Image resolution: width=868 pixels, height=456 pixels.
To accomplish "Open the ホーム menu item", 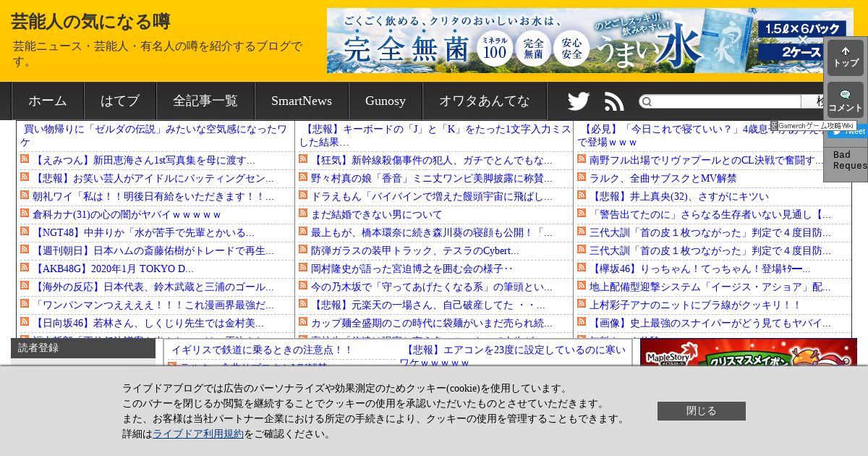I will (48, 101).
